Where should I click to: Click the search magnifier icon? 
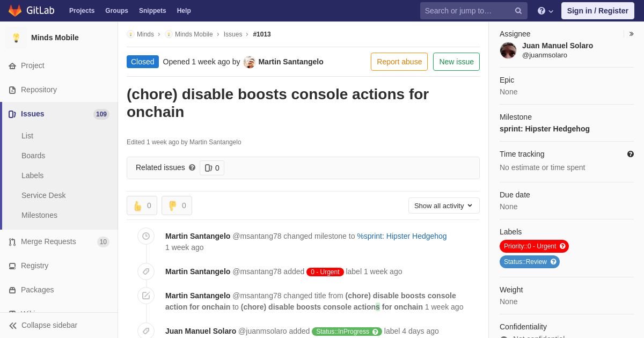coord(518,11)
